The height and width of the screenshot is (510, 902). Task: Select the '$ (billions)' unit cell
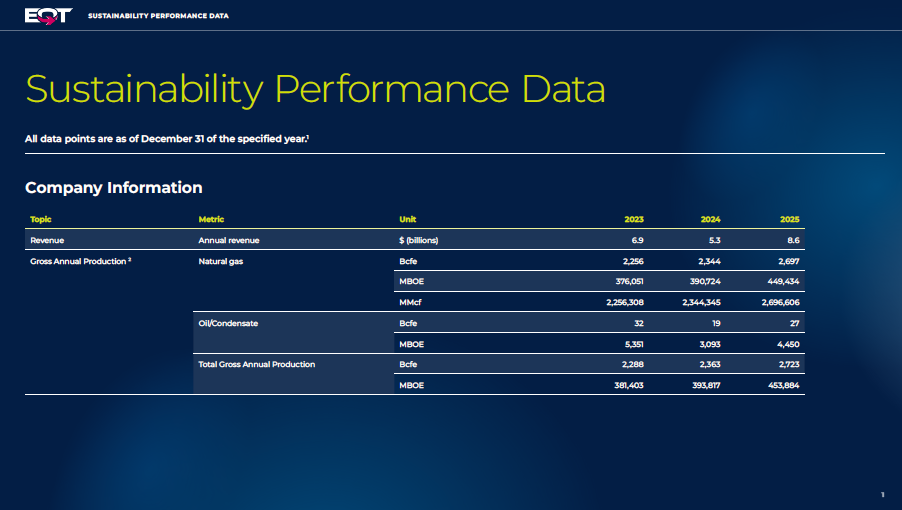(x=419, y=240)
